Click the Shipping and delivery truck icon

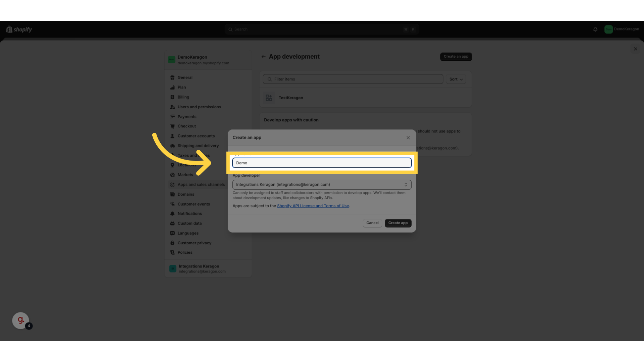tap(172, 146)
